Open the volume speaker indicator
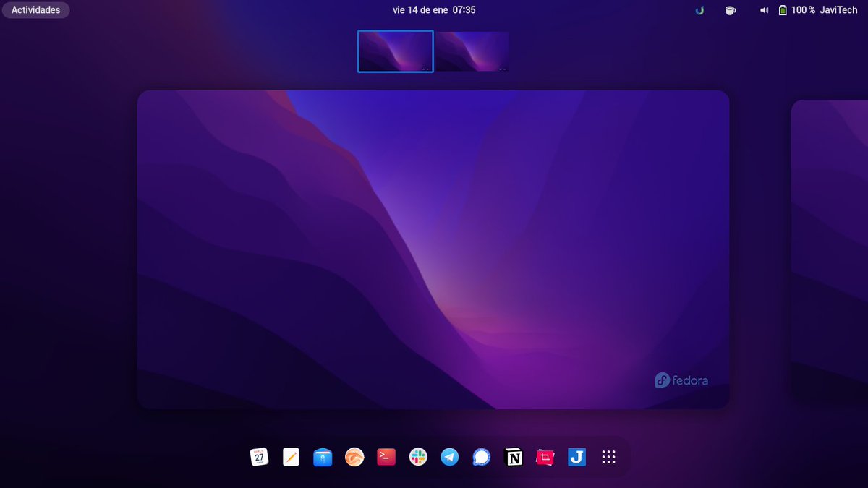 [764, 10]
